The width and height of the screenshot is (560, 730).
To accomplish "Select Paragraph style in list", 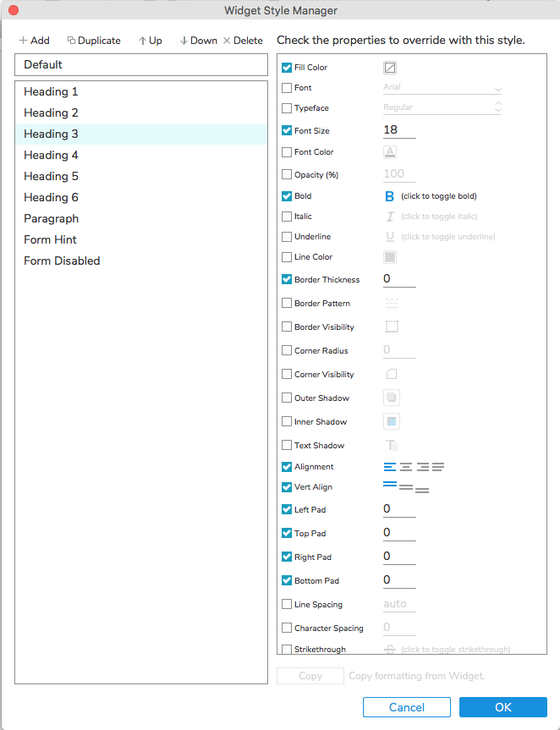I will pyautogui.click(x=141, y=218).
